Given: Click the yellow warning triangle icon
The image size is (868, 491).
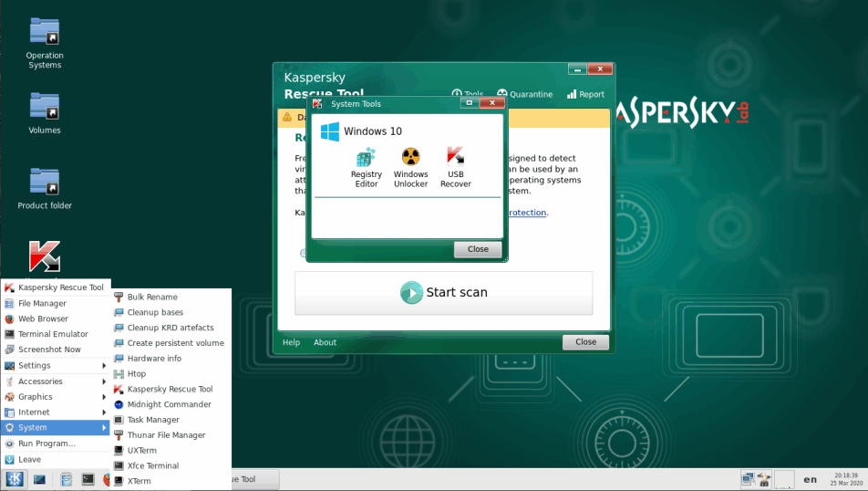Looking at the screenshot, I should [286, 117].
